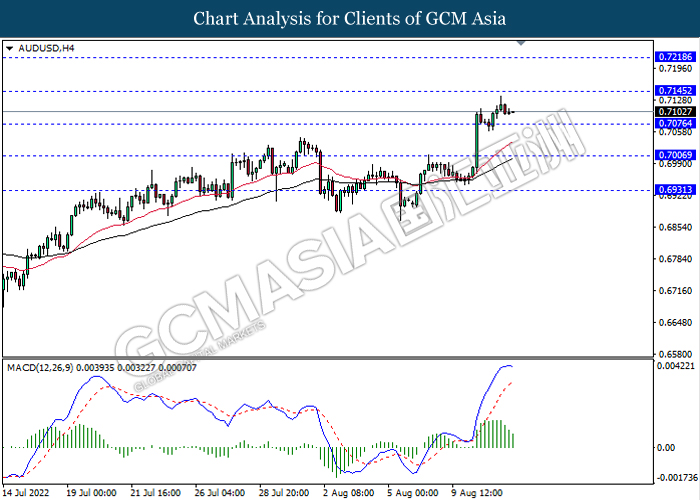
Task: Click the 0.71960 price axis value
Action: (x=675, y=69)
